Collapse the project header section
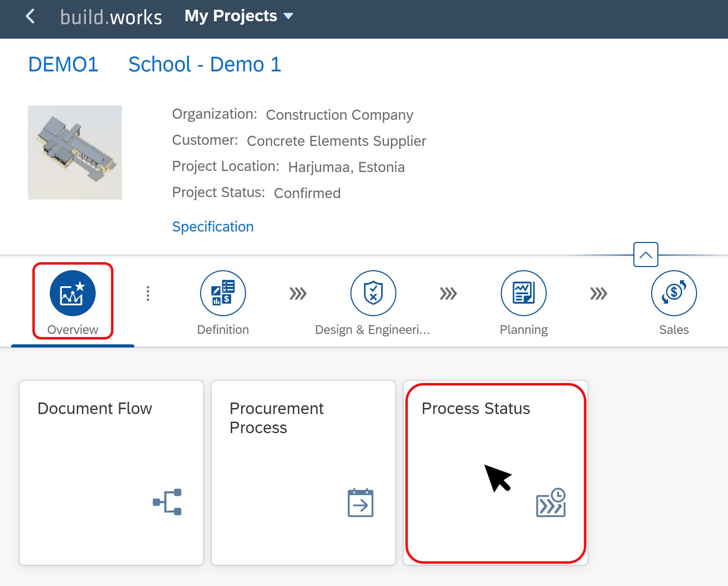Image resolution: width=728 pixels, height=586 pixels. (x=646, y=255)
